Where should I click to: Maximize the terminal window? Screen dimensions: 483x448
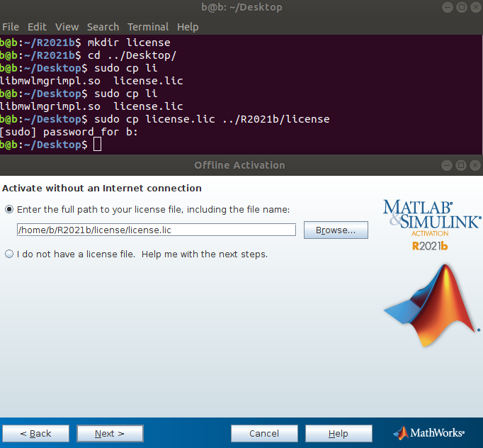[x=462, y=7]
